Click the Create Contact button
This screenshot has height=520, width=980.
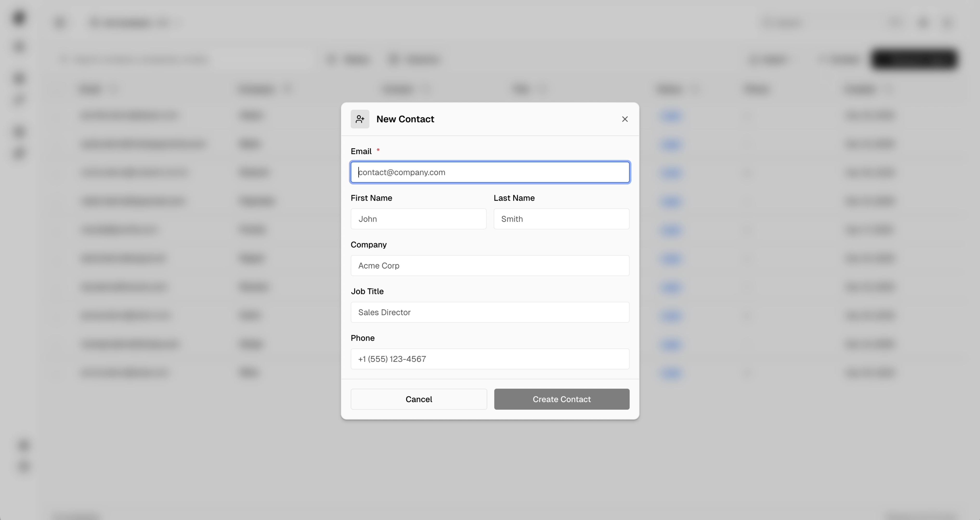[562, 399]
